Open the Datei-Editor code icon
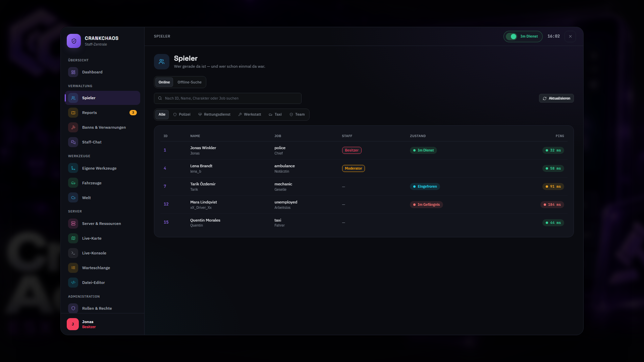This screenshot has height=362, width=644. (73, 283)
